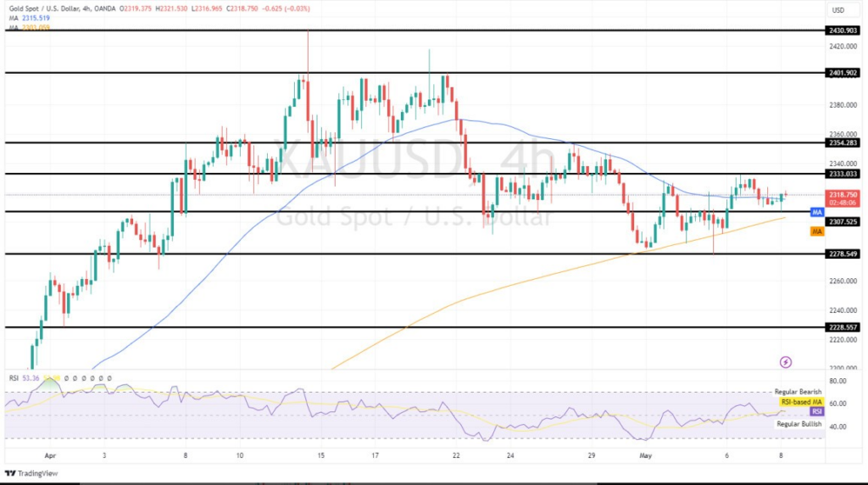Click the Regular Bearish label in RSI pane

(798, 392)
